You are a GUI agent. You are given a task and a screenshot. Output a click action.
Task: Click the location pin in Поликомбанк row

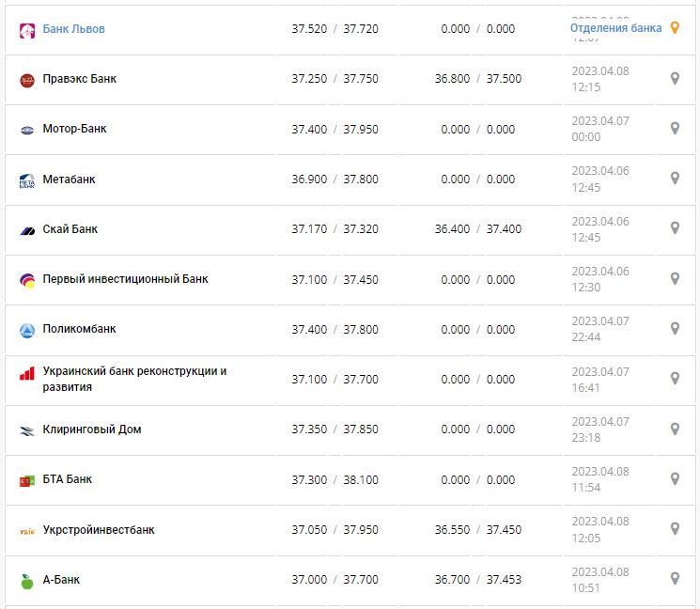click(x=674, y=329)
